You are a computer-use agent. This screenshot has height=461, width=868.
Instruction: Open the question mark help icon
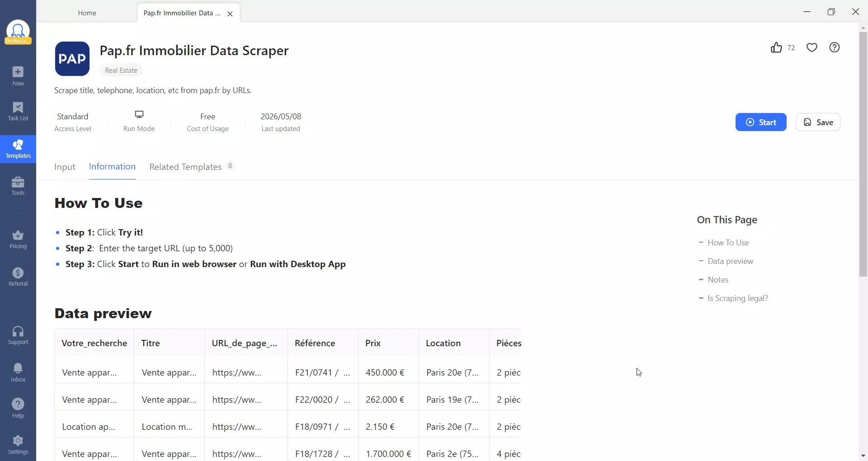(x=835, y=47)
